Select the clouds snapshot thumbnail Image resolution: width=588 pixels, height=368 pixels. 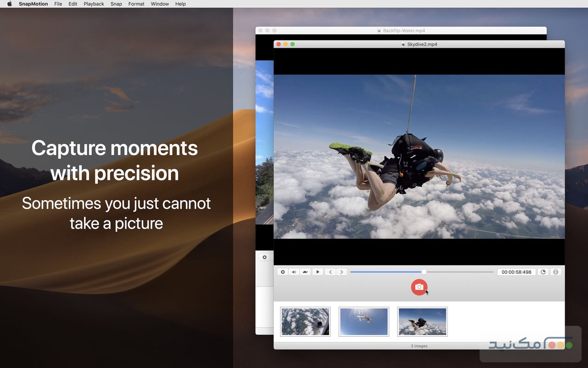[305, 321]
